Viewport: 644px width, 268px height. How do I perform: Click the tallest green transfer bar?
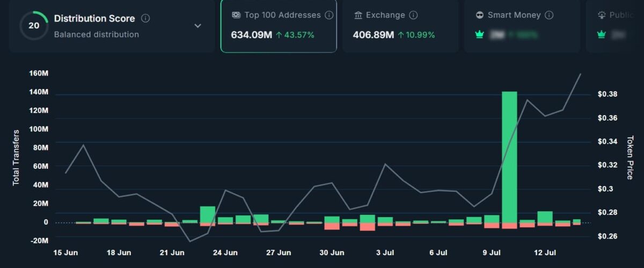click(509, 157)
